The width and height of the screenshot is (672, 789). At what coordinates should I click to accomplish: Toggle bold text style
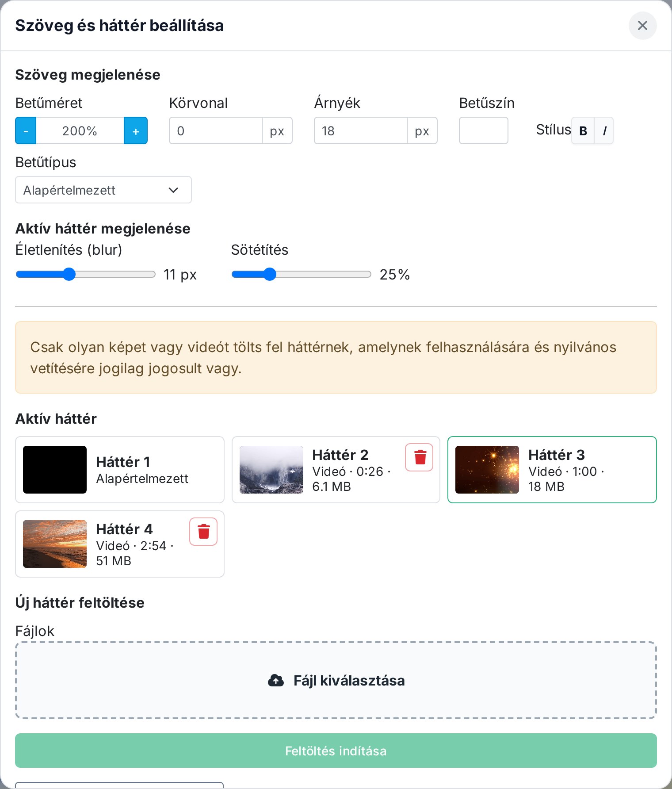(x=583, y=130)
